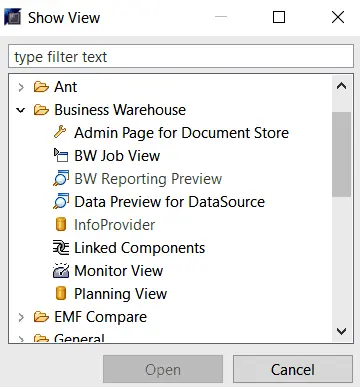Click the Open button
The width and height of the screenshot is (360, 387).
pyautogui.click(x=163, y=369)
